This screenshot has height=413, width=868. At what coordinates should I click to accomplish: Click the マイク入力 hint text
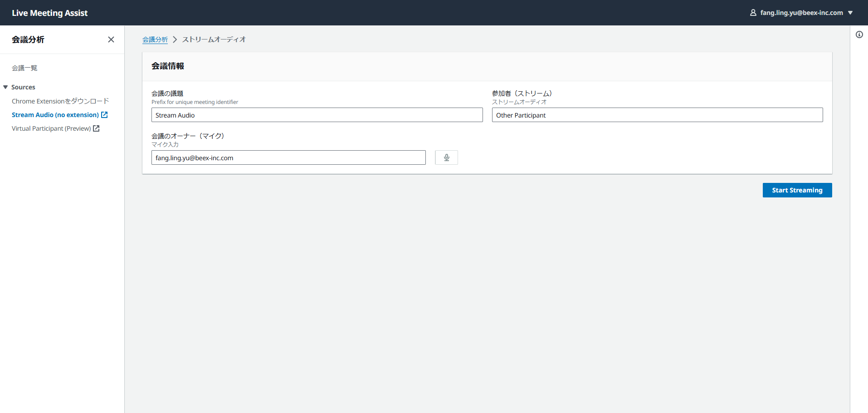coord(165,145)
